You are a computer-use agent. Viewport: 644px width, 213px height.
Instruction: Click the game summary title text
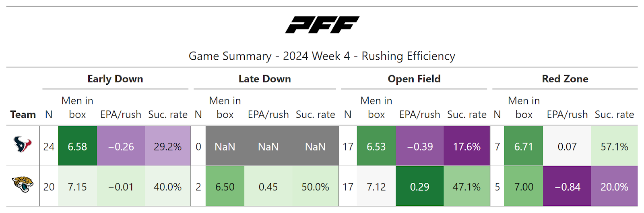(322, 56)
